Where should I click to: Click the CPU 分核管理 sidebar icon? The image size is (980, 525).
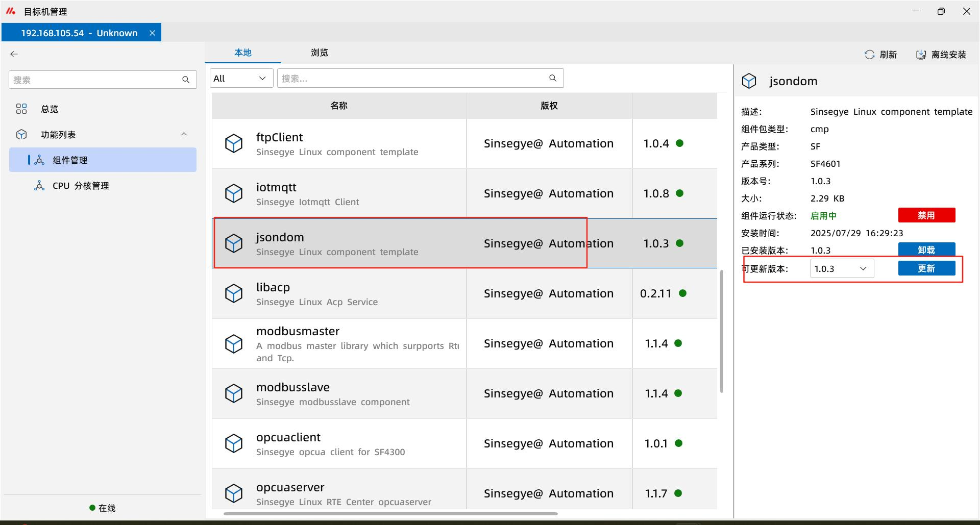coord(39,186)
